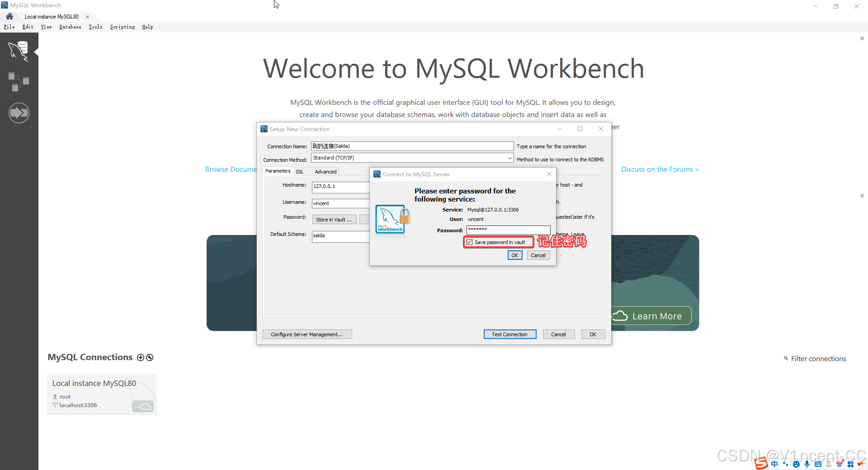The width and height of the screenshot is (868, 470).
Task: Click the Store in Vault button
Action: [334, 220]
